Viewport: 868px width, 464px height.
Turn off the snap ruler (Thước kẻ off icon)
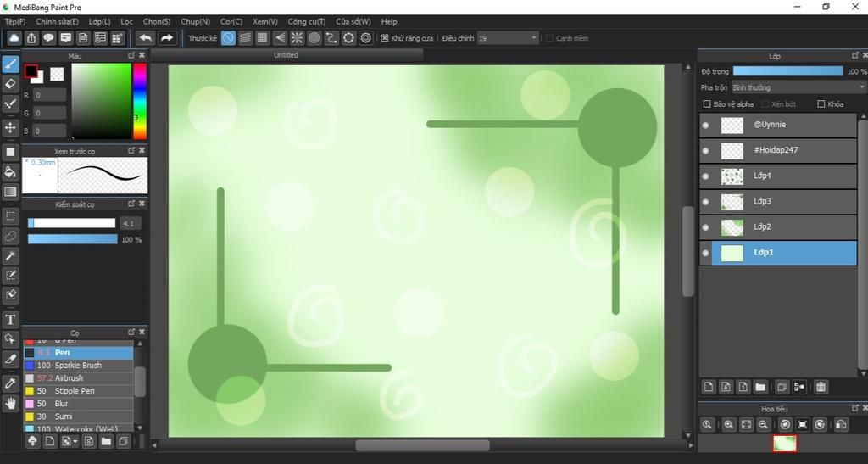tap(228, 37)
